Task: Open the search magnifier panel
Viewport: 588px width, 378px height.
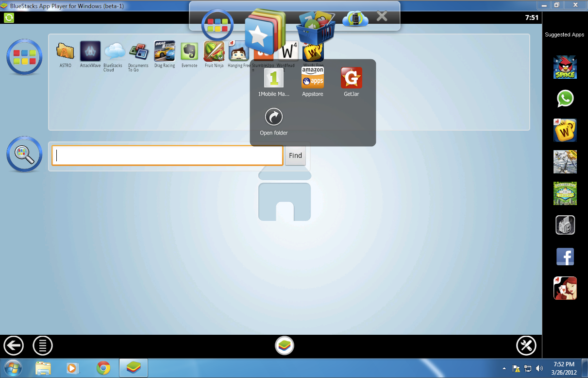Action: click(x=24, y=154)
